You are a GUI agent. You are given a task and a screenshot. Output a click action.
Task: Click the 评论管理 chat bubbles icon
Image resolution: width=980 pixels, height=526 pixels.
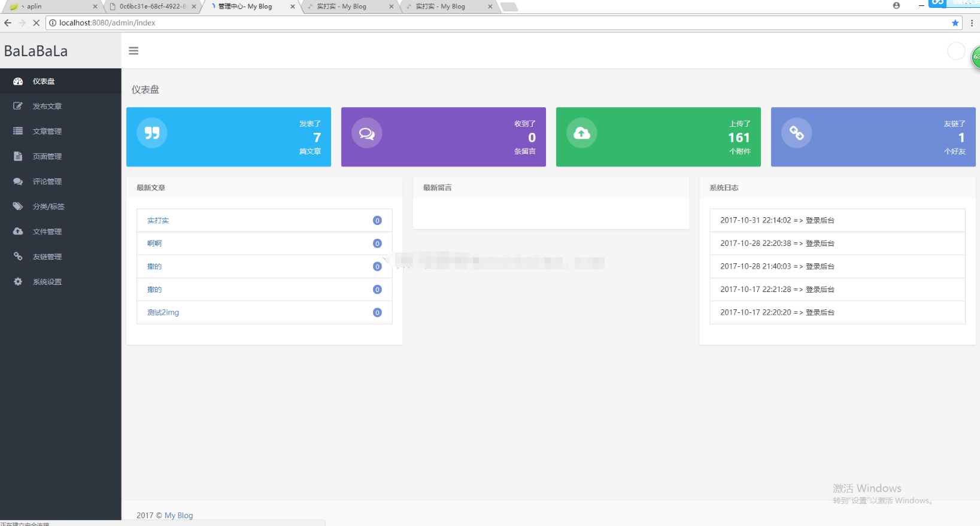[x=18, y=181]
